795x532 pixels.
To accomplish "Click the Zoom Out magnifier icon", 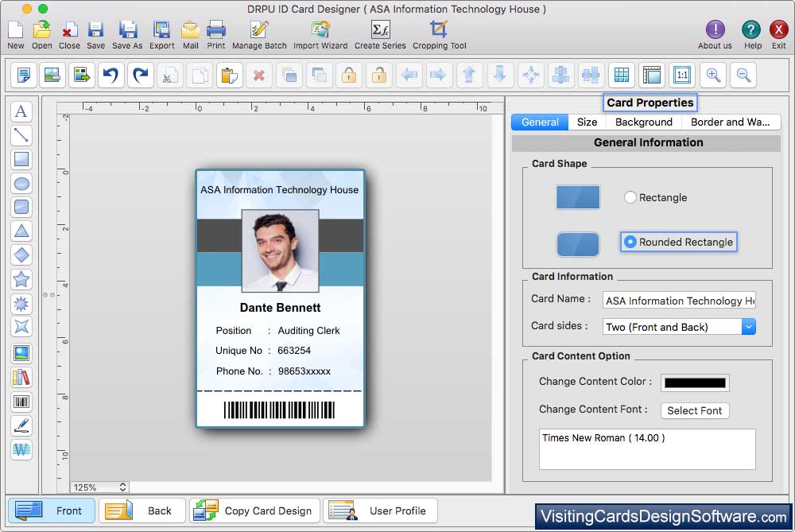I will (743, 75).
